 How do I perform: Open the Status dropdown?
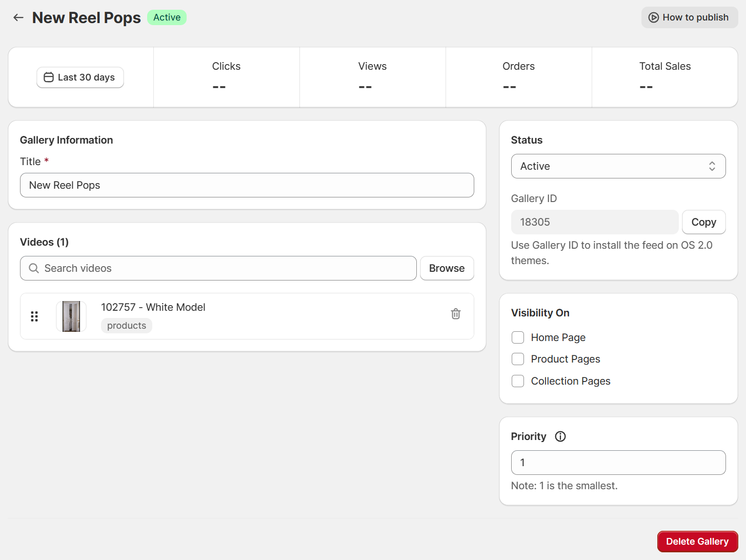pyautogui.click(x=618, y=166)
